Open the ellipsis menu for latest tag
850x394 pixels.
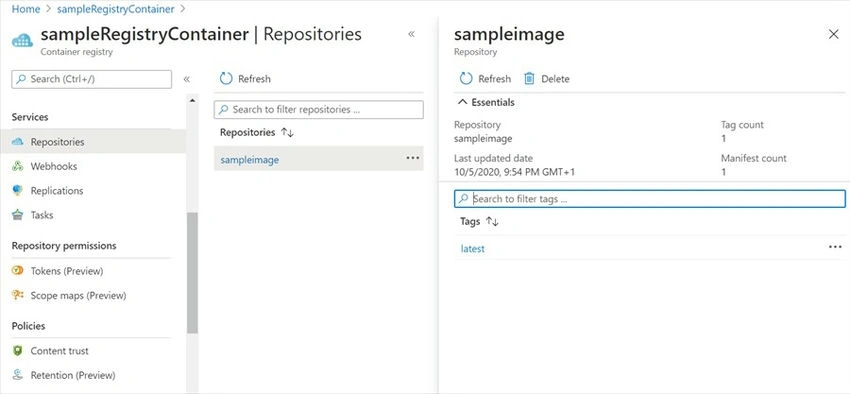[835, 247]
